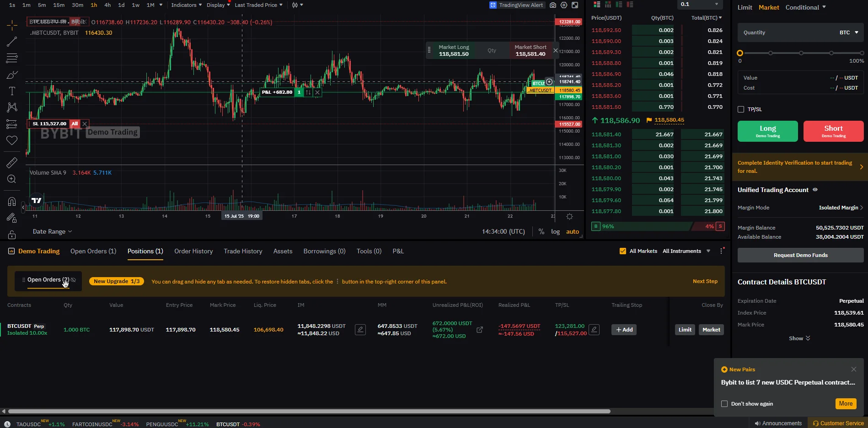Select the crosshair cursor tool
868x428 pixels.
point(12,25)
